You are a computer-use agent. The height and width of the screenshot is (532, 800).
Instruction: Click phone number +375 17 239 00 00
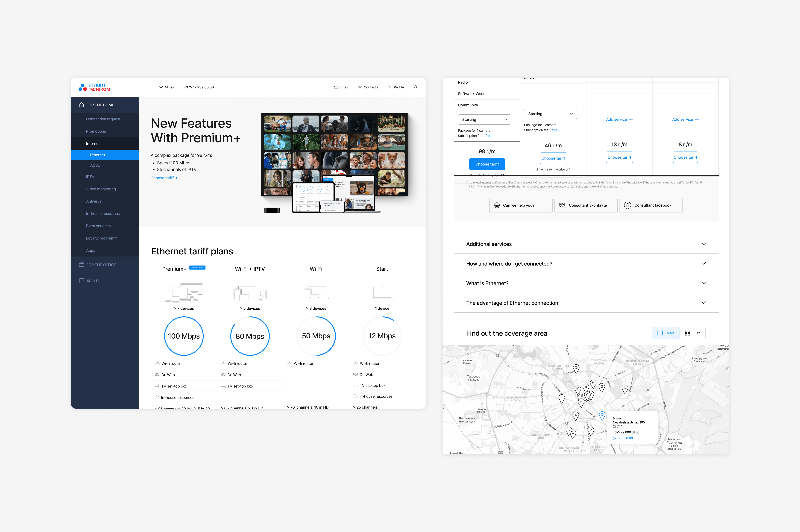(199, 87)
